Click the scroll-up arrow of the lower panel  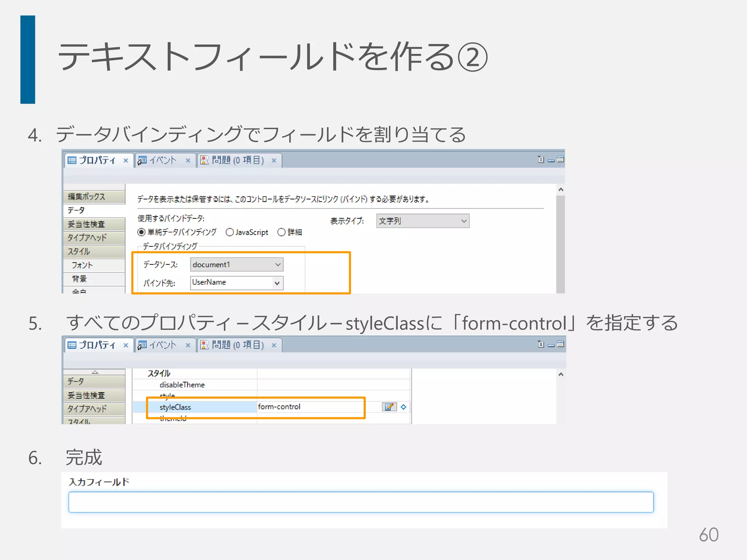[561, 374]
